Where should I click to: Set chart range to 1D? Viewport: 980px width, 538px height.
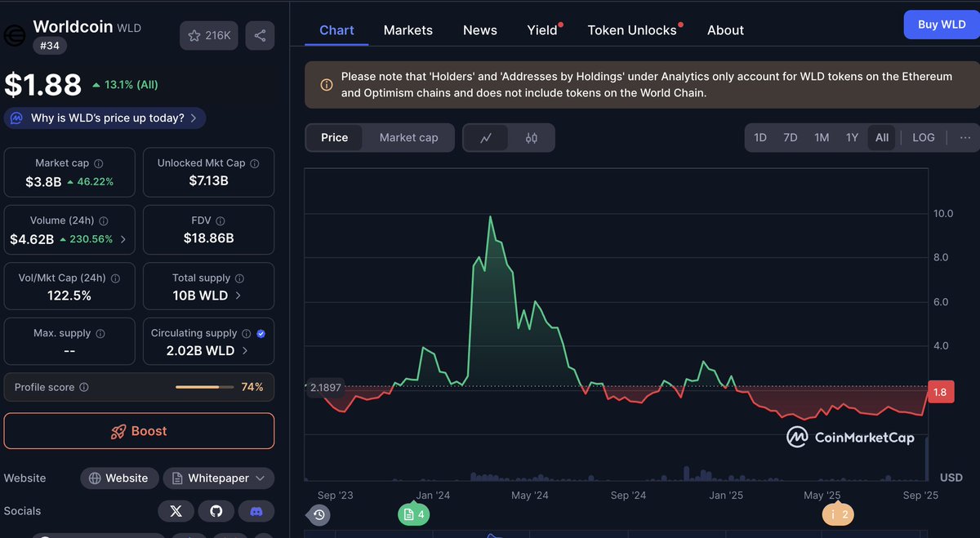(760, 137)
